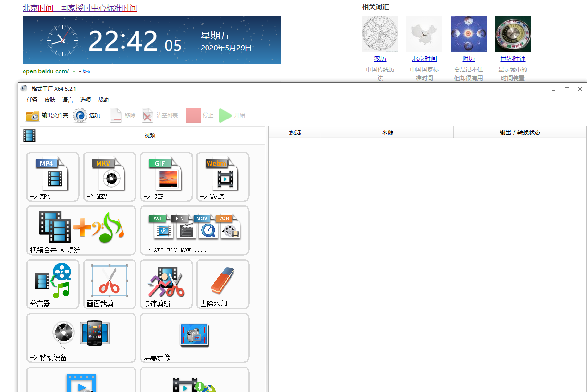Viewport: 587px width, 392px height.
Task: Click the open.baidu.com source link
Action: click(x=46, y=71)
